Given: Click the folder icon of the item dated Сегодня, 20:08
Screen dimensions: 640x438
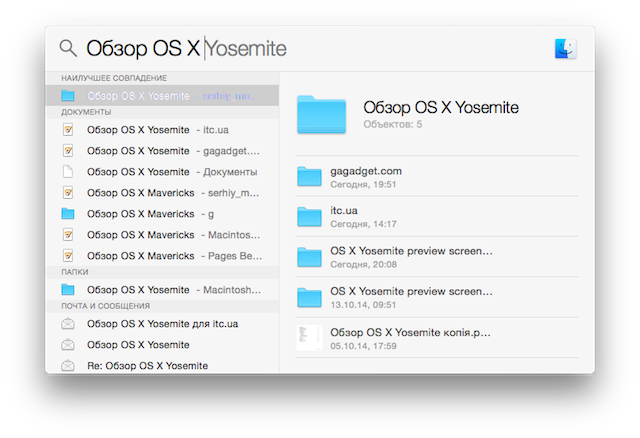Looking at the screenshot, I should click(309, 257).
